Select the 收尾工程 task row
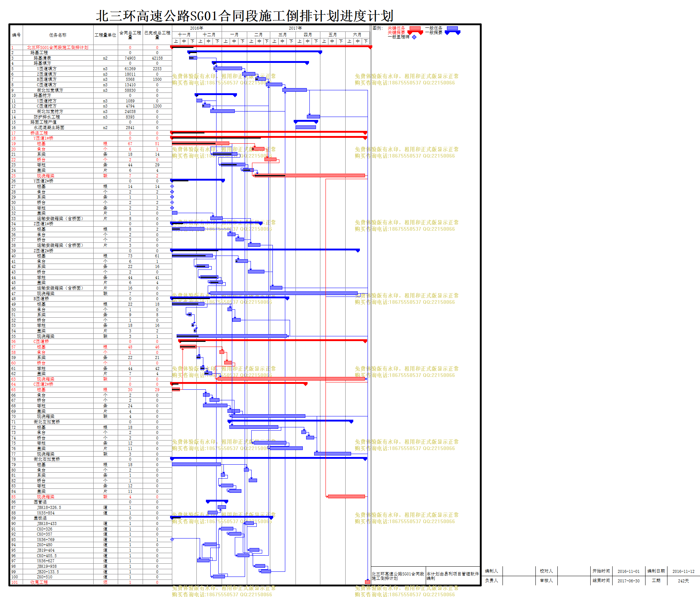Screen dimensions: 700x597 (91, 582)
